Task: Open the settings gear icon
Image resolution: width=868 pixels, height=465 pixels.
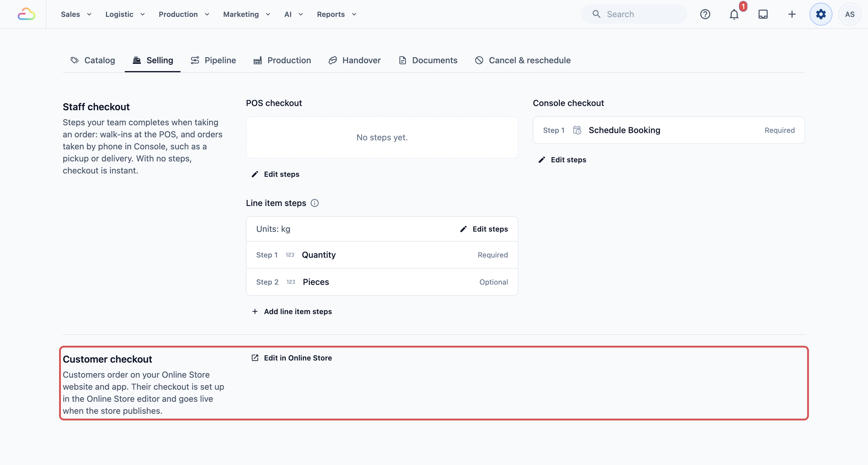Action: pos(821,14)
